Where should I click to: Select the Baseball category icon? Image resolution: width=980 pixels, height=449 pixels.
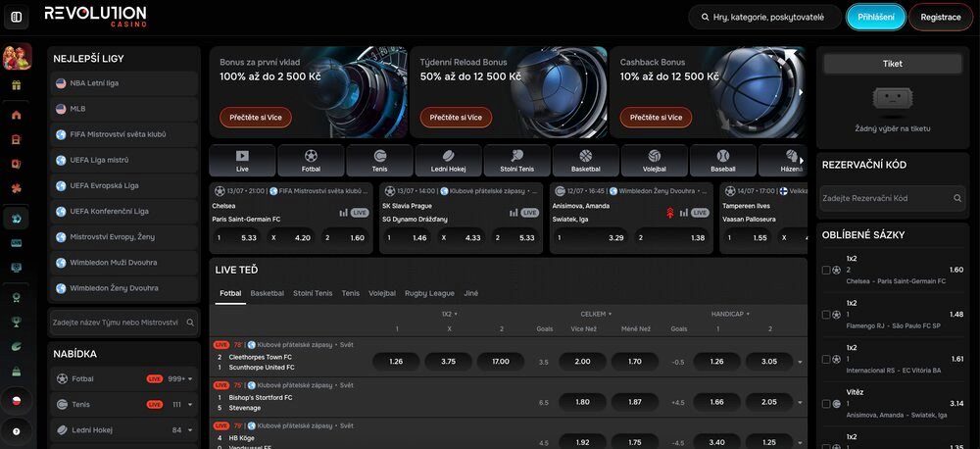[723, 161]
